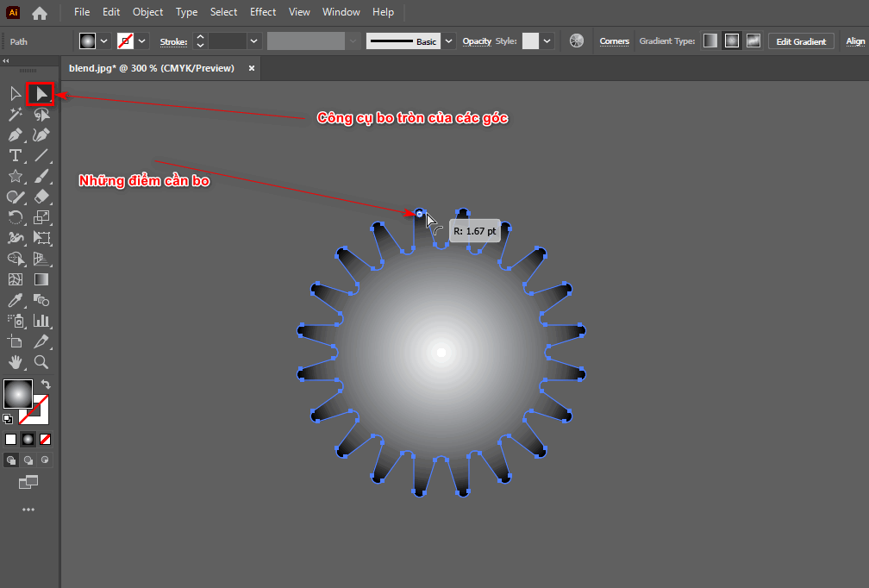Open the Object menu

(x=147, y=12)
